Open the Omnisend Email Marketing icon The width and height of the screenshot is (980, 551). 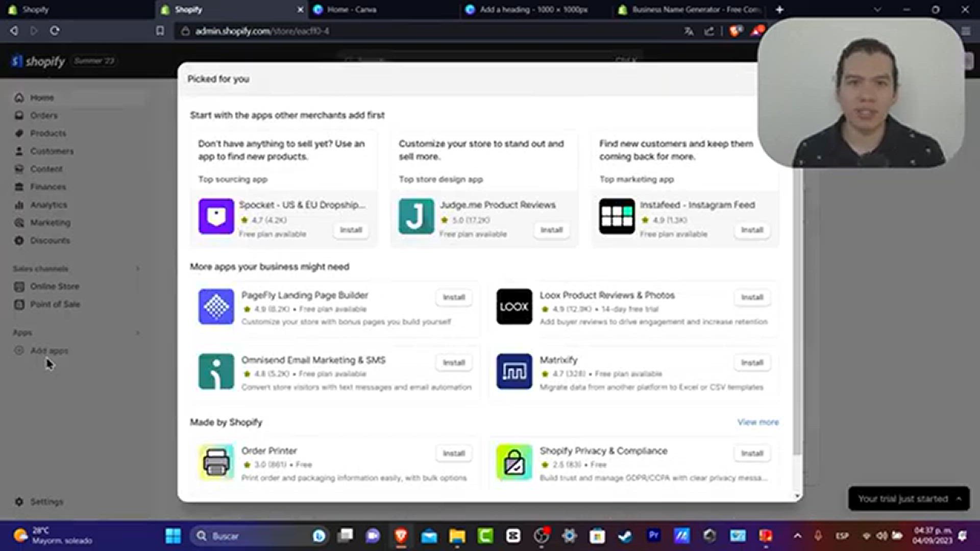(x=216, y=371)
